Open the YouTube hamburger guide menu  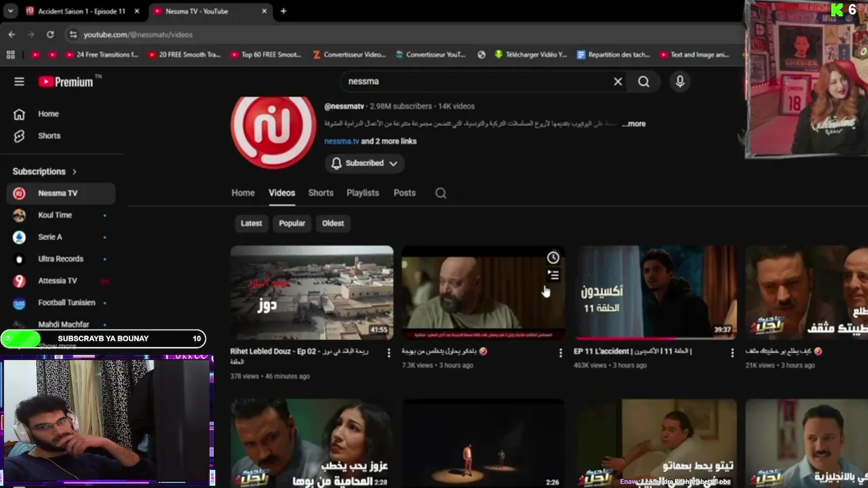19,81
